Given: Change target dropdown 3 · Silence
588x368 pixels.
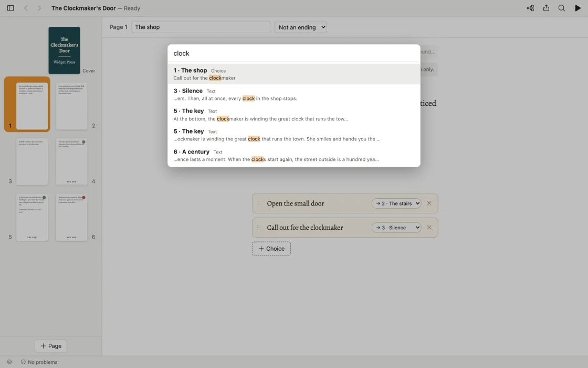Looking at the screenshot, I should pos(396,227).
